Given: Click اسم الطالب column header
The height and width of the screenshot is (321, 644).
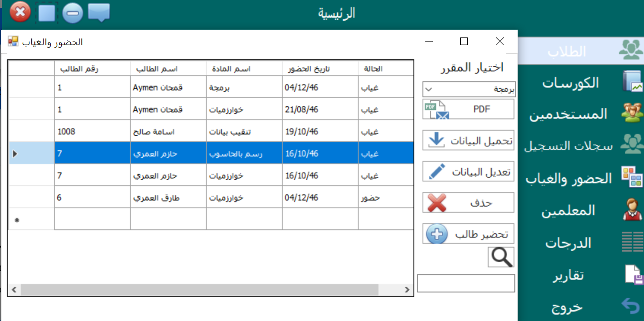Looking at the screenshot, I should point(168,68).
